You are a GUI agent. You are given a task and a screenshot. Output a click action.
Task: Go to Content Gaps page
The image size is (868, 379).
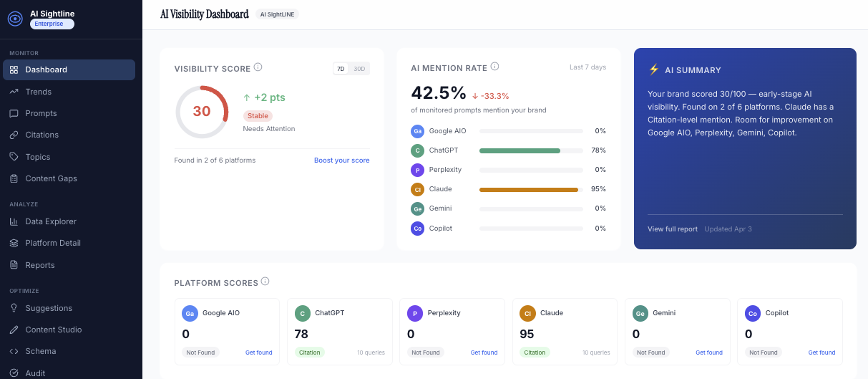[51, 178]
